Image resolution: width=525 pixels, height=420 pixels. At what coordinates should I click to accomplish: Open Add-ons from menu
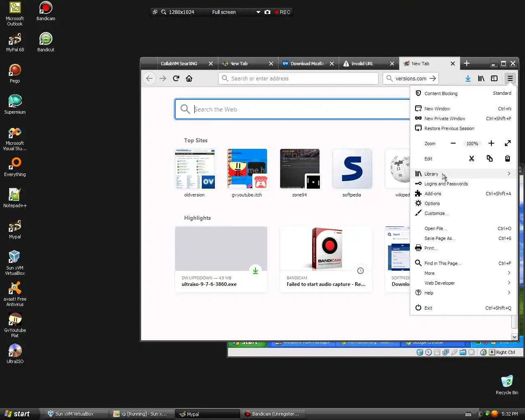pos(463,194)
